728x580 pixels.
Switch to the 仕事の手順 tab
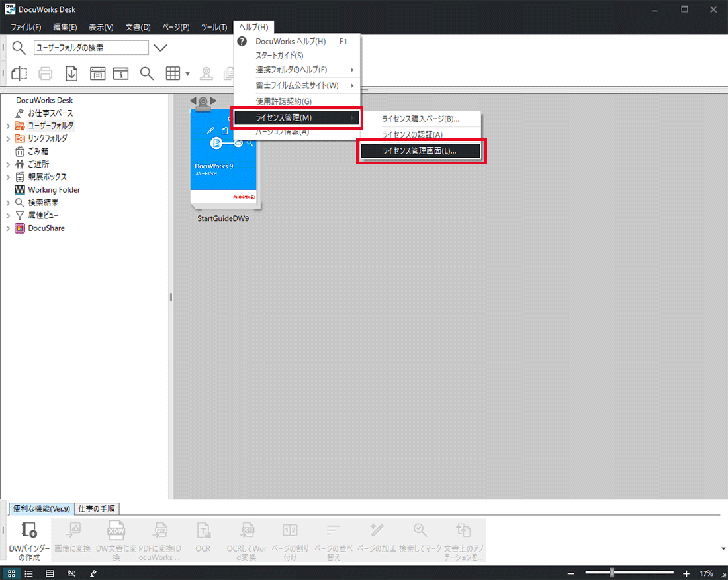point(97,509)
